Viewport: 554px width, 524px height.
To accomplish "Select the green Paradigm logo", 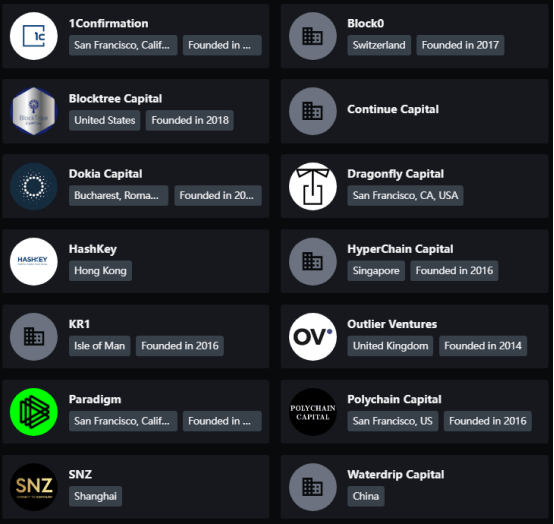I will [34, 412].
